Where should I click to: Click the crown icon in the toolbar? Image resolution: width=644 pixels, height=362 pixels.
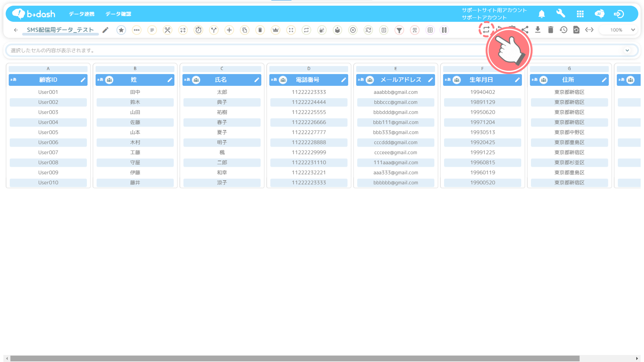coord(276,30)
